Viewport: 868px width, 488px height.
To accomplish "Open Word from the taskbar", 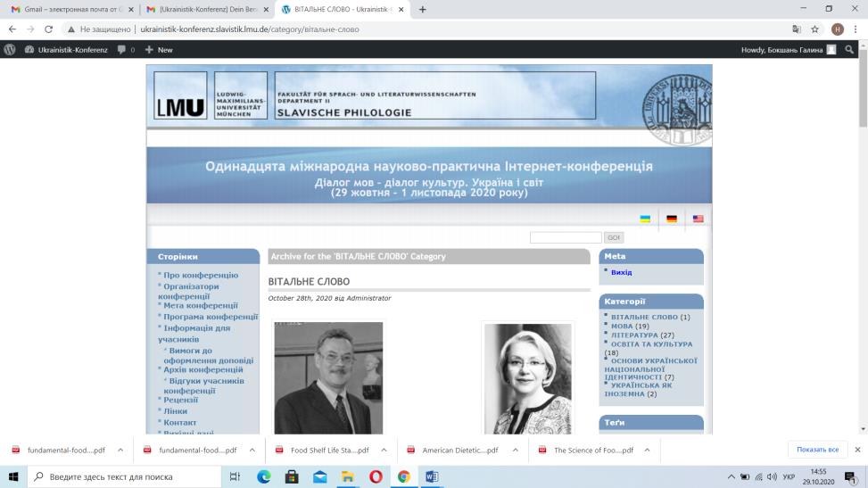I will click(x=432, y=477).
